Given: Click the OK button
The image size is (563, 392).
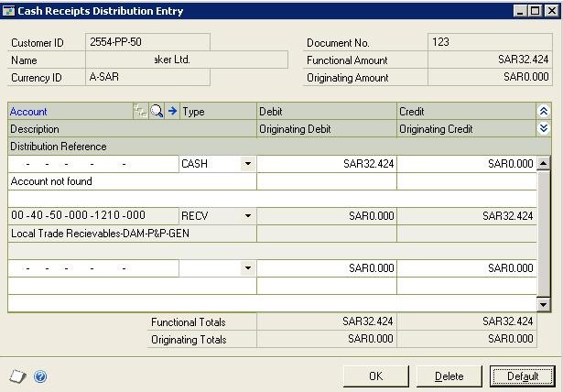Looking at the screenshot, I should click(376, 376).
